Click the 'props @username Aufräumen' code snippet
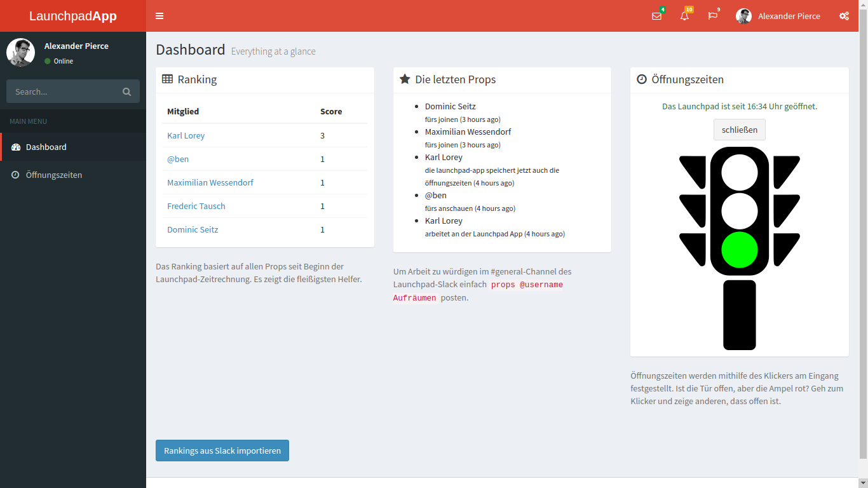The width and height of the screenshot is (868, 488). point(478,291)
